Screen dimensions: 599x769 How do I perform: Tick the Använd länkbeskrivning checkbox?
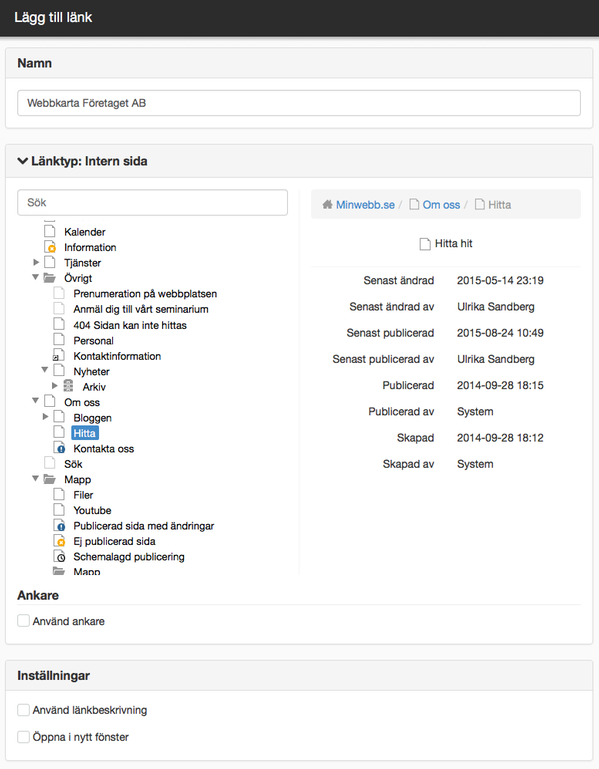tap(23, 710)
